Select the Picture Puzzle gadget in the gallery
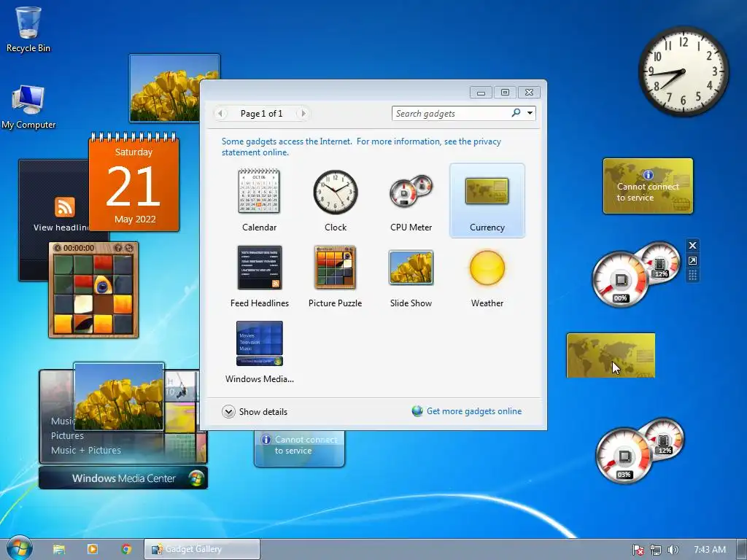 click(335, 276)
